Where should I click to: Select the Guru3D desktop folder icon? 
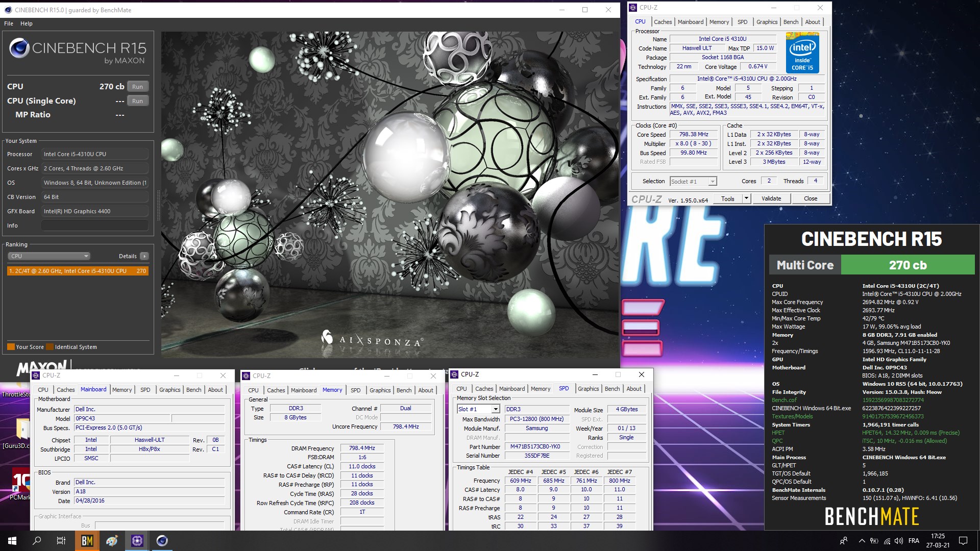click(x=15, y=434)
